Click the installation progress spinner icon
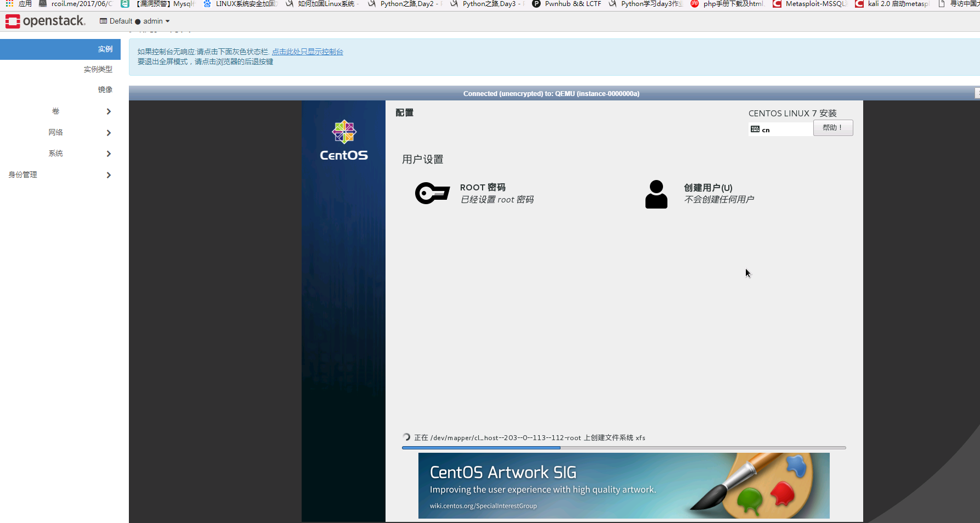Image resolution: width=980 pixels, height=523 pixels. coord(406,437)
